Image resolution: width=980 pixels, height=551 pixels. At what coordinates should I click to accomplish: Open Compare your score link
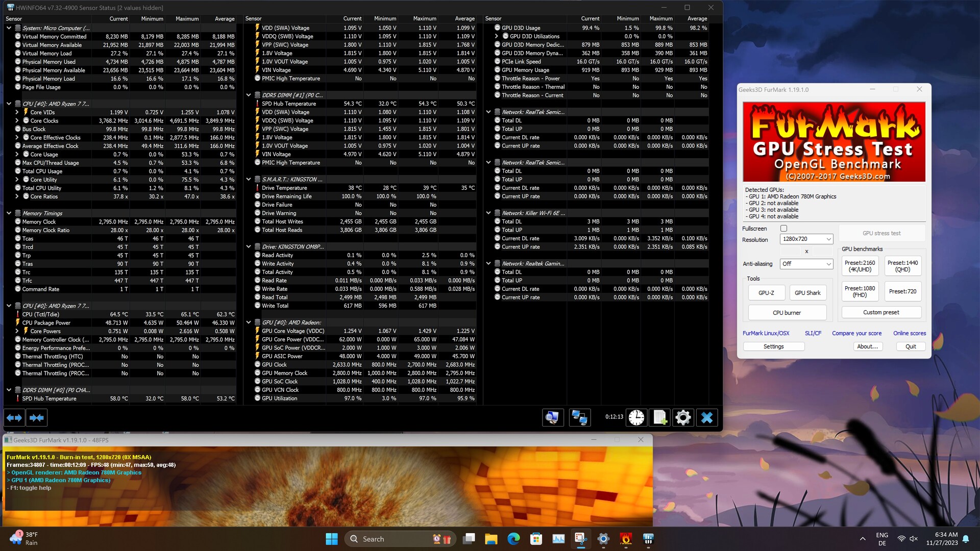[x=856, y=333]
